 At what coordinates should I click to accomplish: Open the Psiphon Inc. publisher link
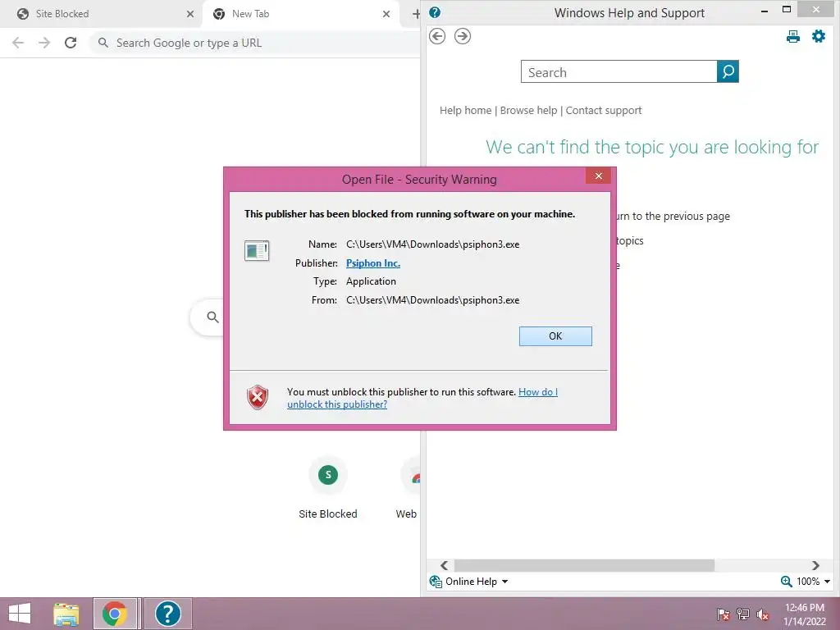click(373, 263)
